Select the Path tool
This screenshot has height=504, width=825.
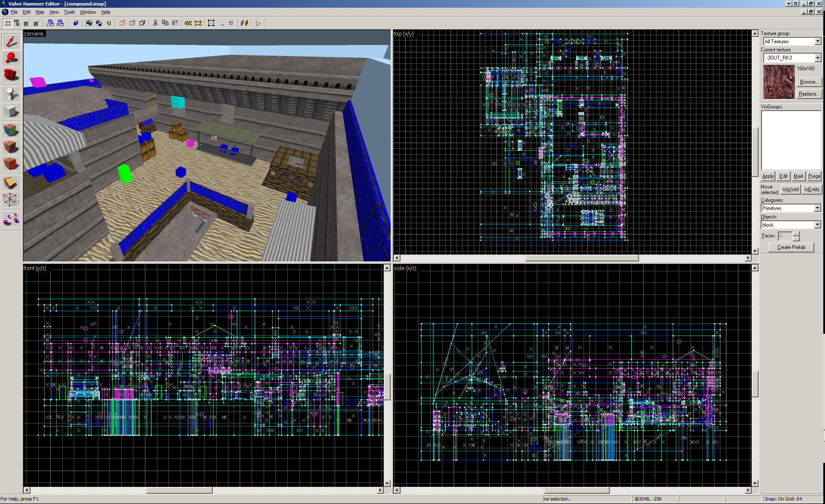coord(11,219)
